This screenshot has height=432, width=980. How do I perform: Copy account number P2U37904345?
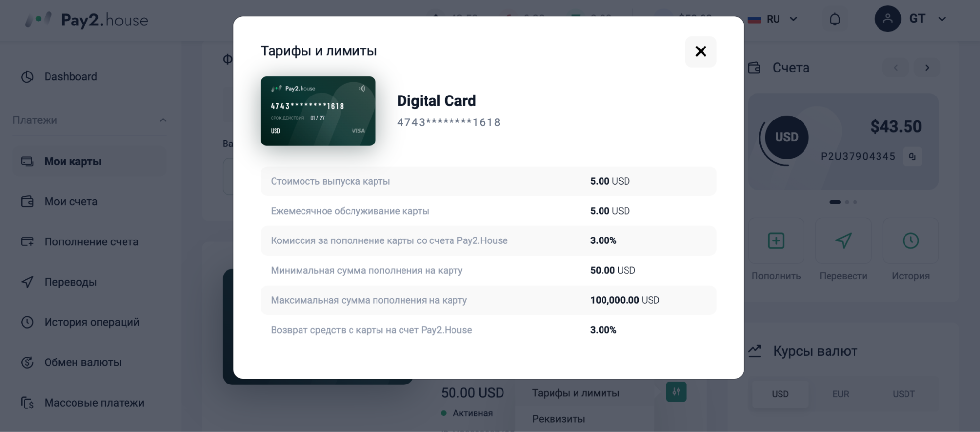912,157
